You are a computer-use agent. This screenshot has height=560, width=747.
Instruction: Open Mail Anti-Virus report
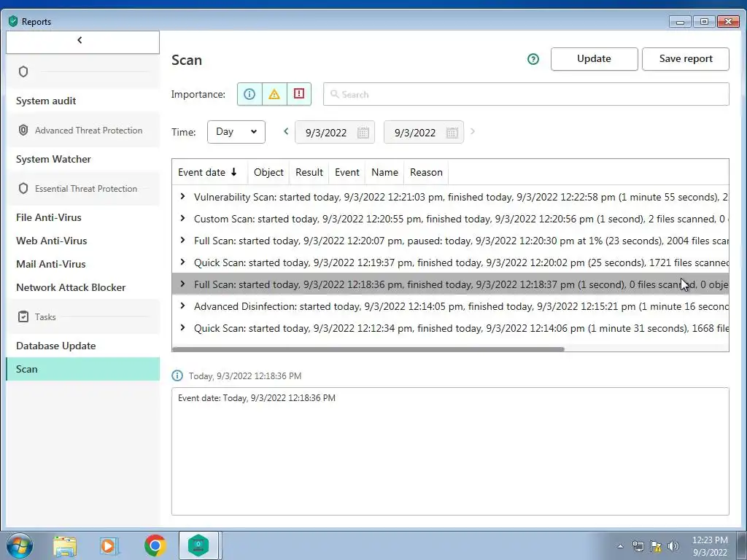[x=51, y=264]
